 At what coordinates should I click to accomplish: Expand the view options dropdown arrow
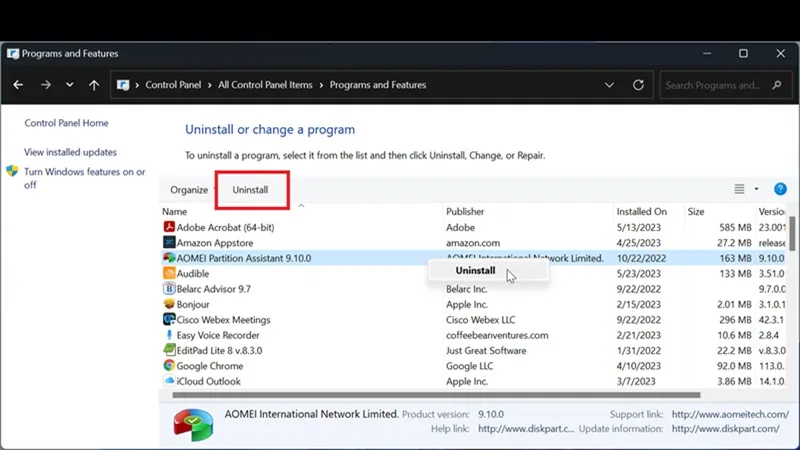(x=756, y=189)
